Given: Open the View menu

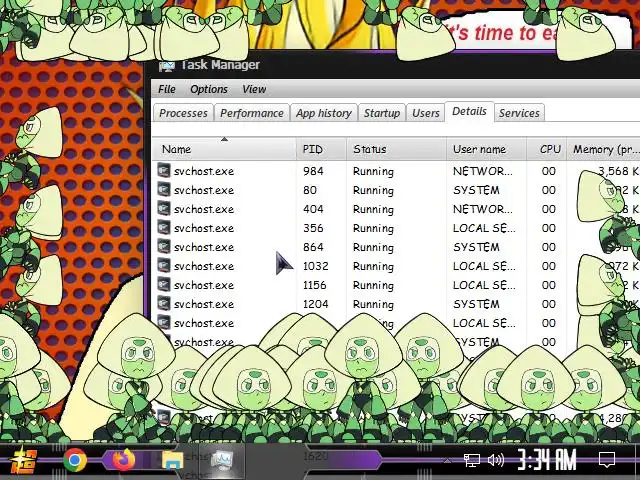Looking at the screenshot, I should pyautogui.click(x=254, y=89).
